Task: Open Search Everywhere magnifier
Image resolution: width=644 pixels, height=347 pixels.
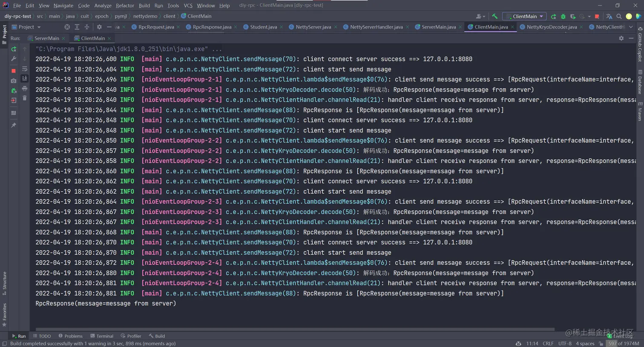Action: [x=619, y=17]
